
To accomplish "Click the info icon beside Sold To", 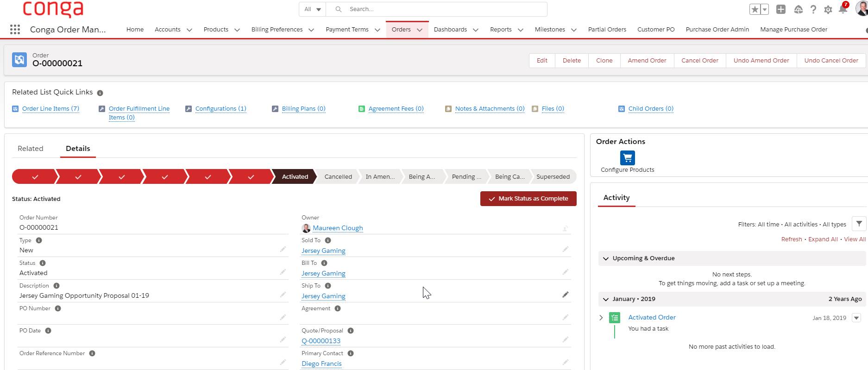I will point(328,240).
